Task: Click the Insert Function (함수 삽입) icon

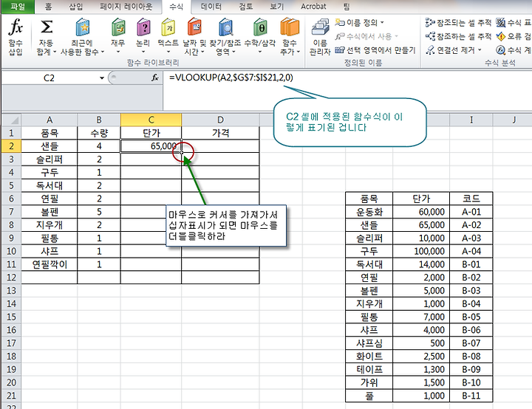Action: [x=16, y=27]
